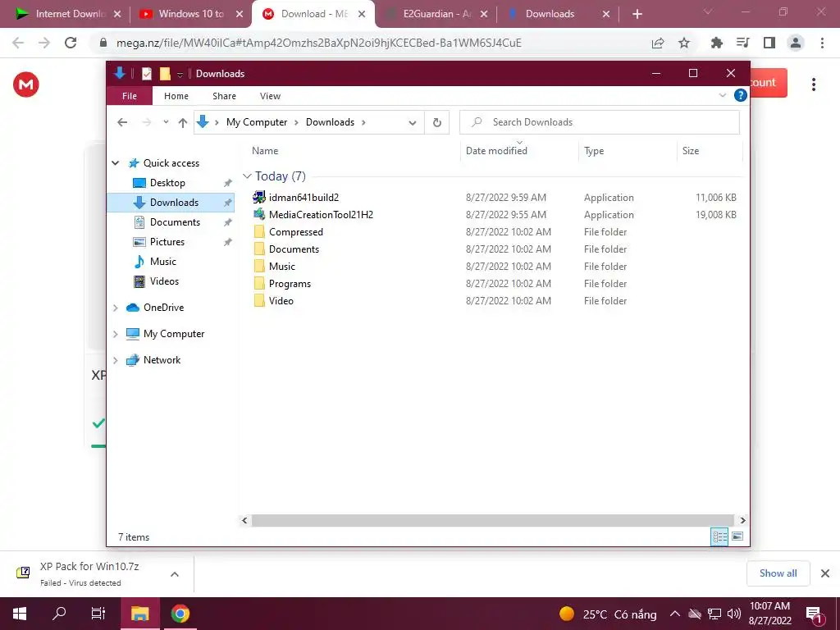The image size is (840, 630).
Task: Switch to Internet Download browser tab
Action: [67, 14]
